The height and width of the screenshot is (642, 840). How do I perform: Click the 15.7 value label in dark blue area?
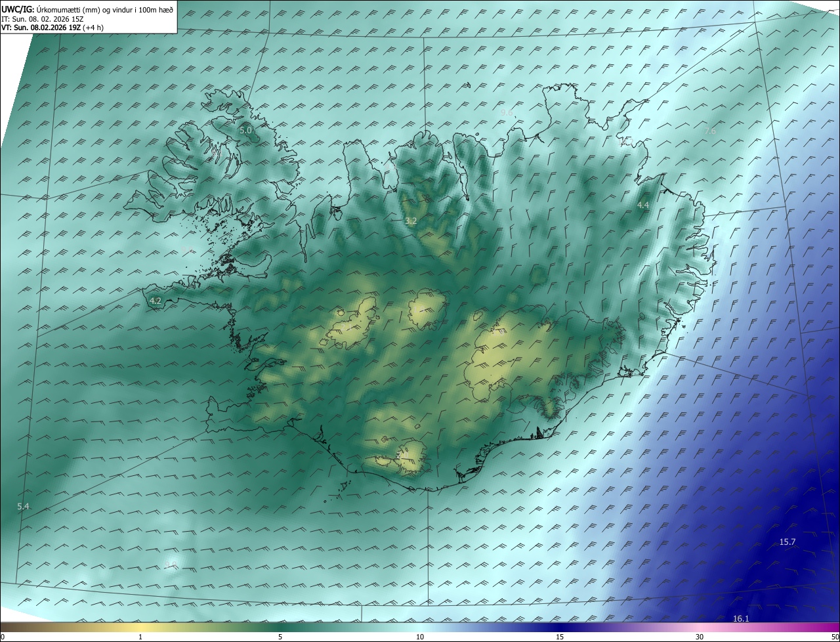point(787,542)
